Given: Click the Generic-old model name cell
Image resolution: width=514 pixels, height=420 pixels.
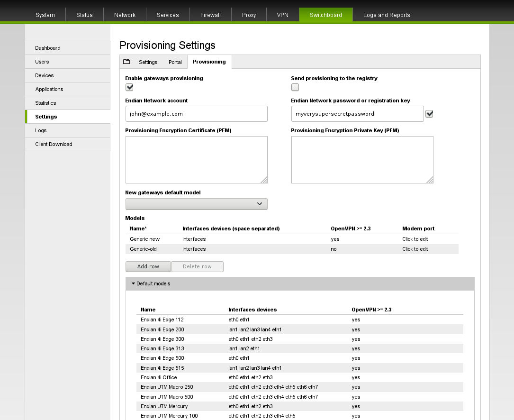Looking at the screenshot, I should [143, 249].
